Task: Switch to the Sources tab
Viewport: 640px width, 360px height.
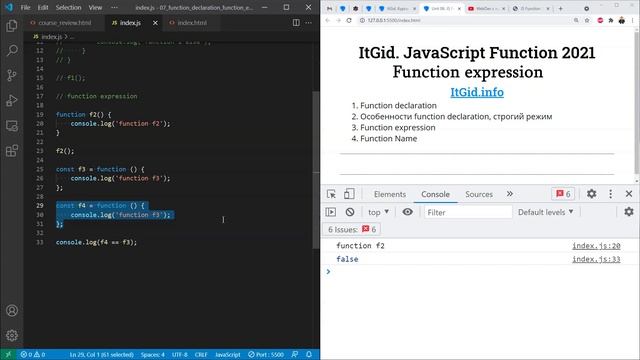Action: pos(479,194)
